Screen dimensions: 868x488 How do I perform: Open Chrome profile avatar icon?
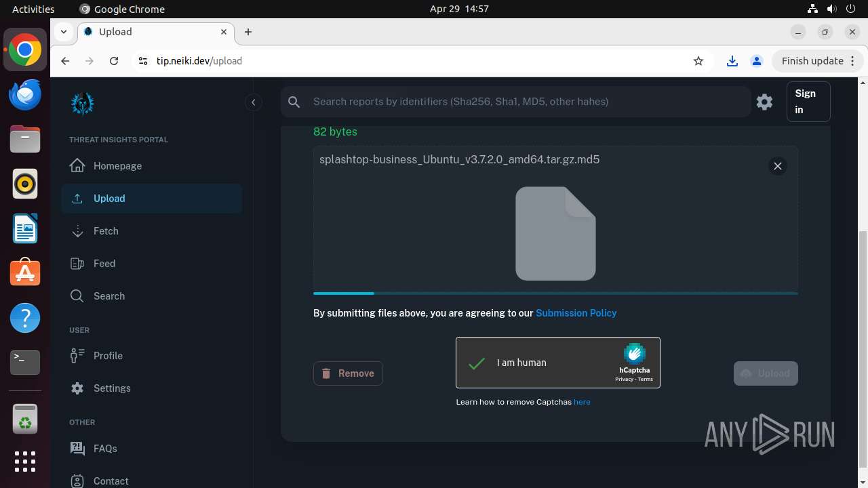pyautogui.click(x=757, y=61)
